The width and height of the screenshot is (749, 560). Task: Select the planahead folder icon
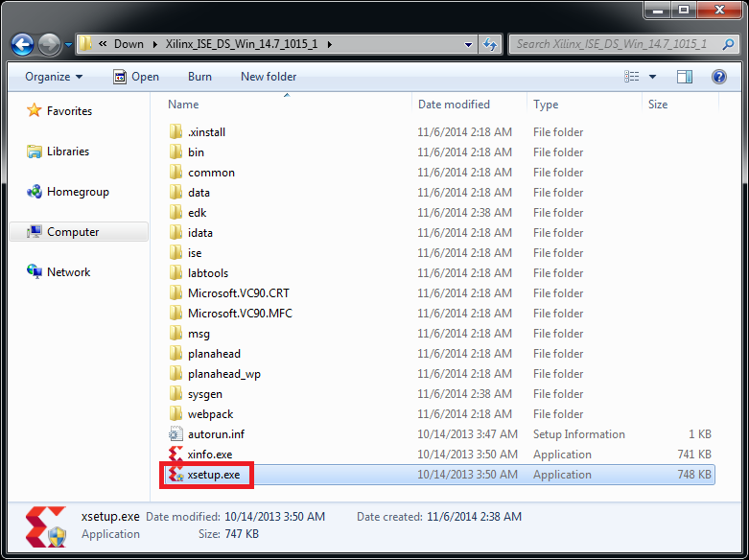(x=176, y=354)
